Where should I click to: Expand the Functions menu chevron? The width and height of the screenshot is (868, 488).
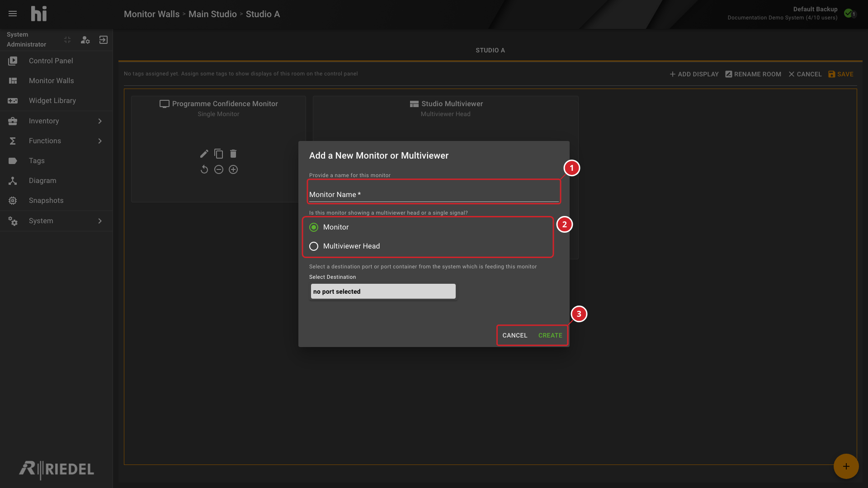pos(100,141)
